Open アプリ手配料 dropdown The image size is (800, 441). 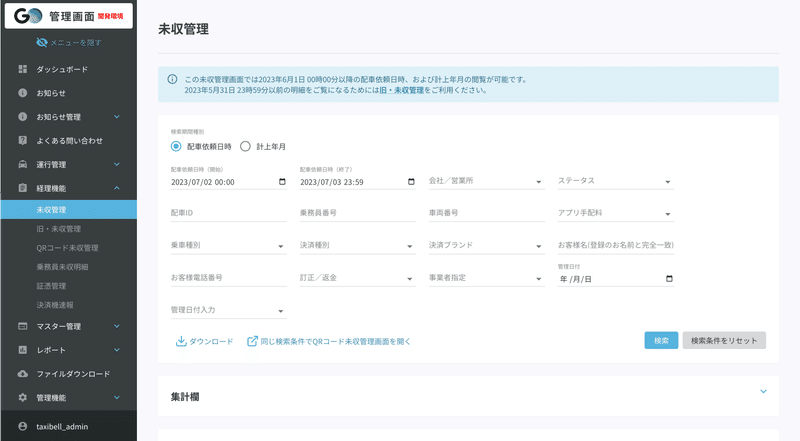tap(616, 213)
